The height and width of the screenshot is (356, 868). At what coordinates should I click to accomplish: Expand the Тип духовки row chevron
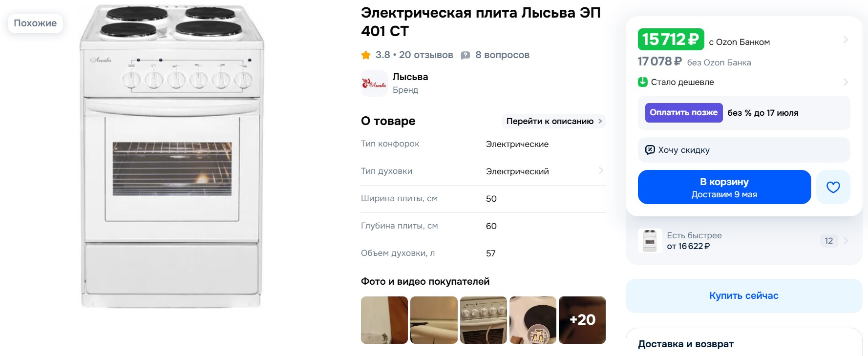[x=601, y=171]
